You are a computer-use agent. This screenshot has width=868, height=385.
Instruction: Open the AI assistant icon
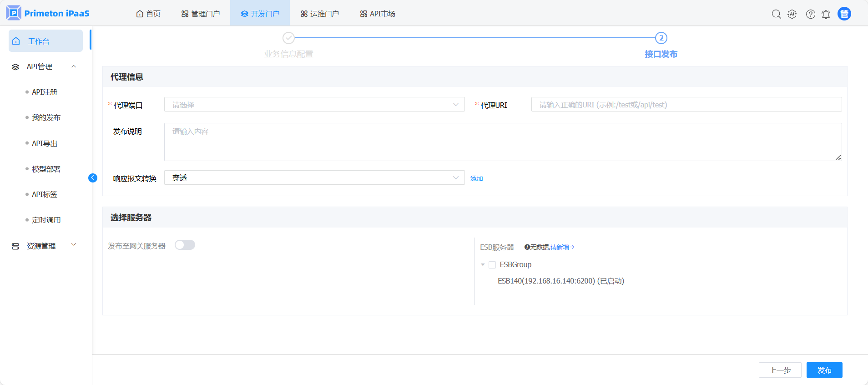coord(792,14)
